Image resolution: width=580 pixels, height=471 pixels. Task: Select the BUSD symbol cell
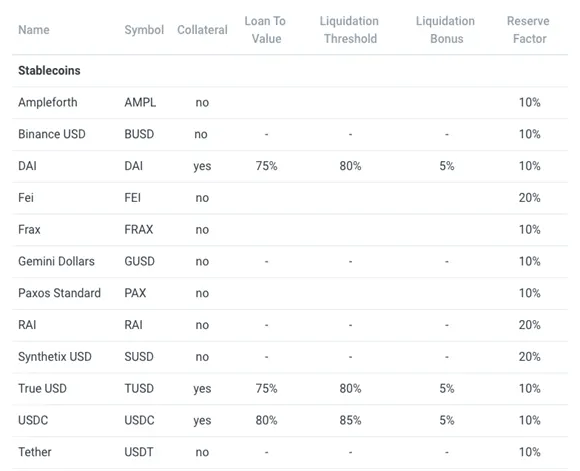(x=139, y=134)
